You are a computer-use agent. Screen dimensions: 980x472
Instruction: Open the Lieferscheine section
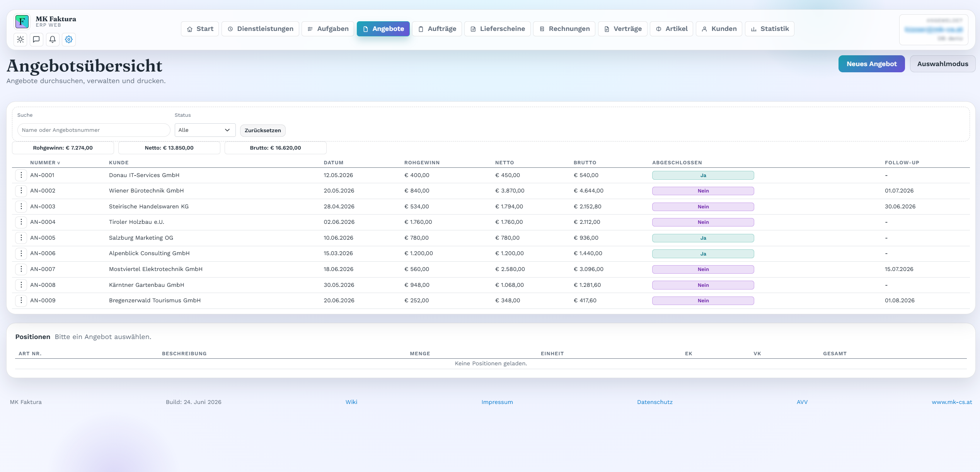pyautogui.click(x=498, y=29)
